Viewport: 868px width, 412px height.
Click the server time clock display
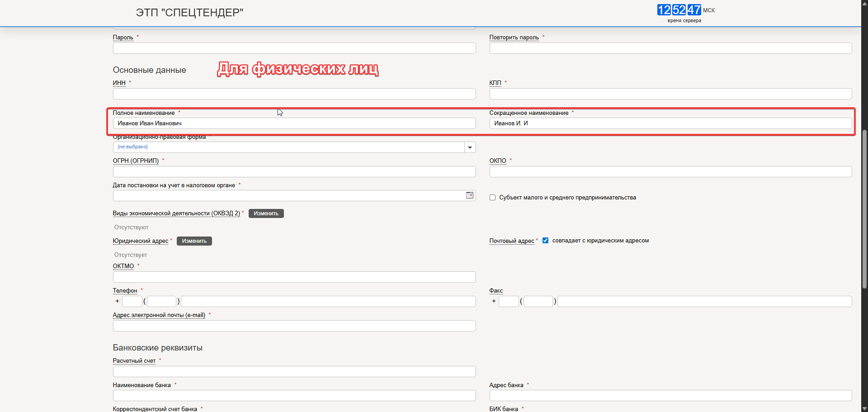(679, 10)
